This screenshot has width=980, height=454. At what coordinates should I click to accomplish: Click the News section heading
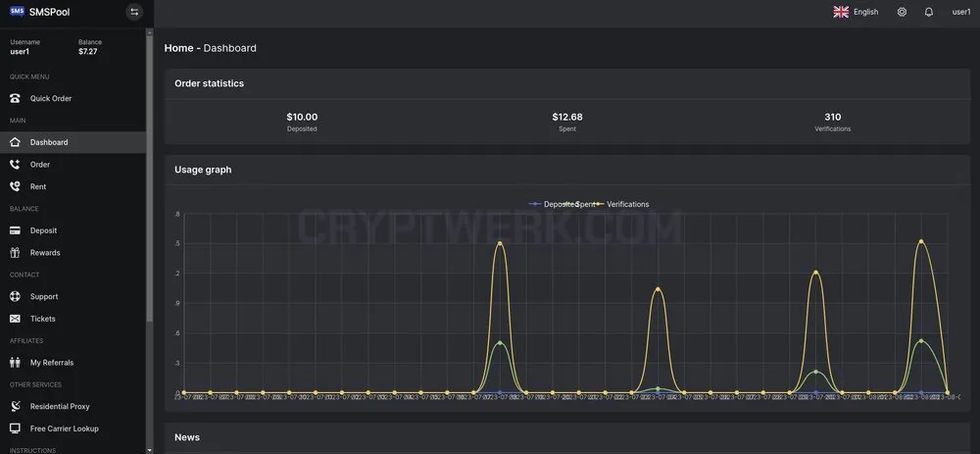(x=187, y=437)
